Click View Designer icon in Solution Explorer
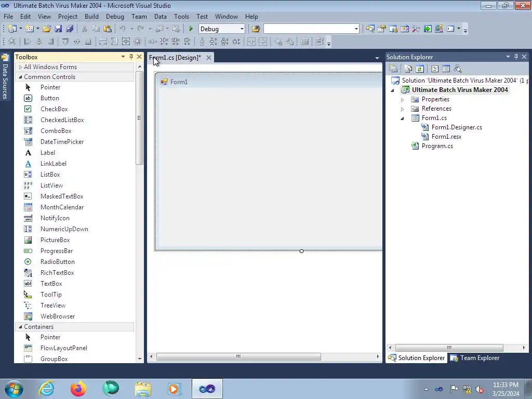Screen dimensions: 532x399 pos(446,69)
